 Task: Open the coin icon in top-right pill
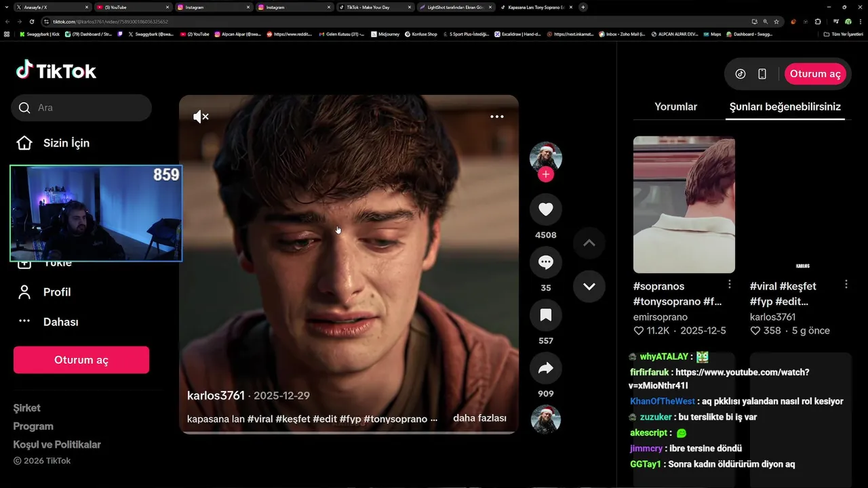741,74
